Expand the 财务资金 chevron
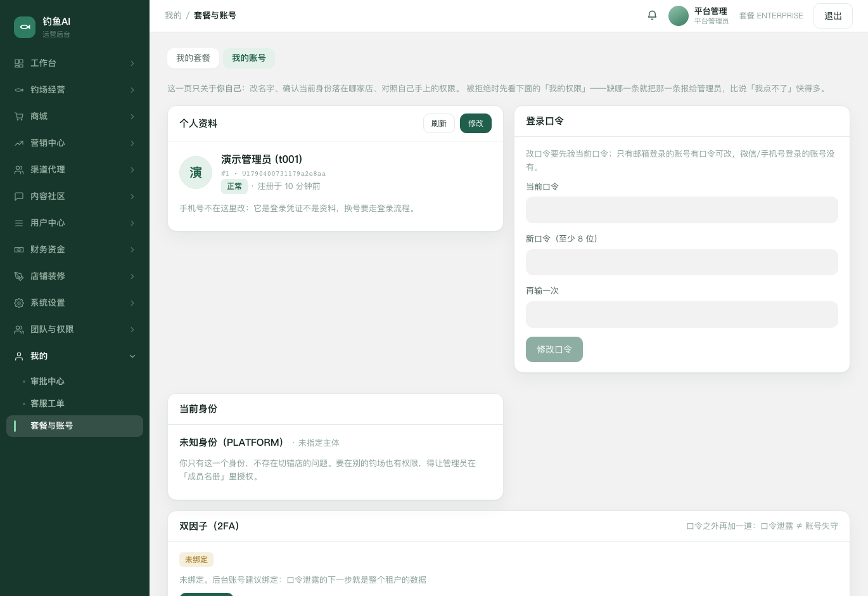 point(132,250)
